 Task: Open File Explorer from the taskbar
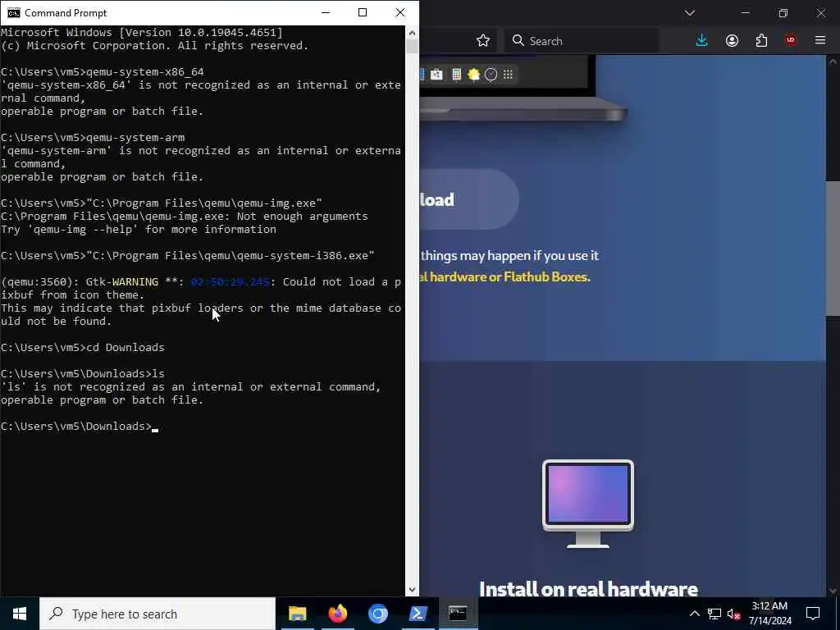tap(297, 614)
